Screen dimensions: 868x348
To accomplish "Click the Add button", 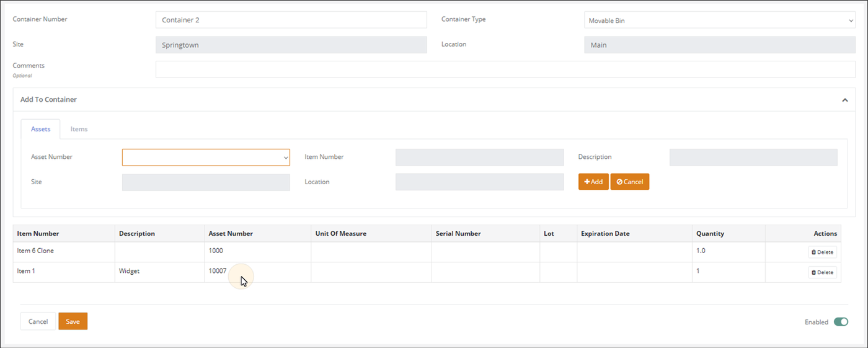I will 593,182.
